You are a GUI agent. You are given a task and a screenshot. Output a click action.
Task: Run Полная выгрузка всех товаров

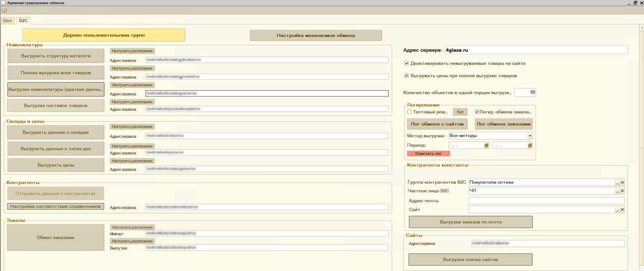coord(56,73)
